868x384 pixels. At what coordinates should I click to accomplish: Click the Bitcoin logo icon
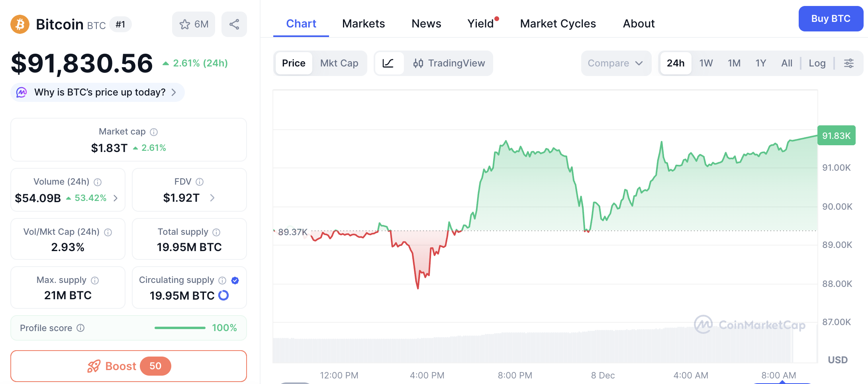point(19,24)
